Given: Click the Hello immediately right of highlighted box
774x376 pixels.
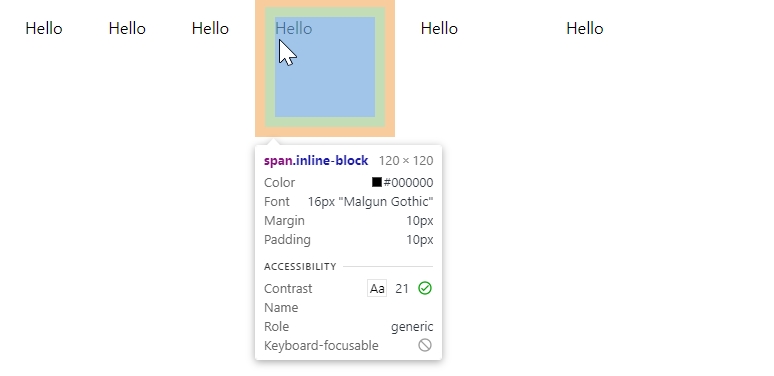Looking at the screenshot, I should pos(439,29).
